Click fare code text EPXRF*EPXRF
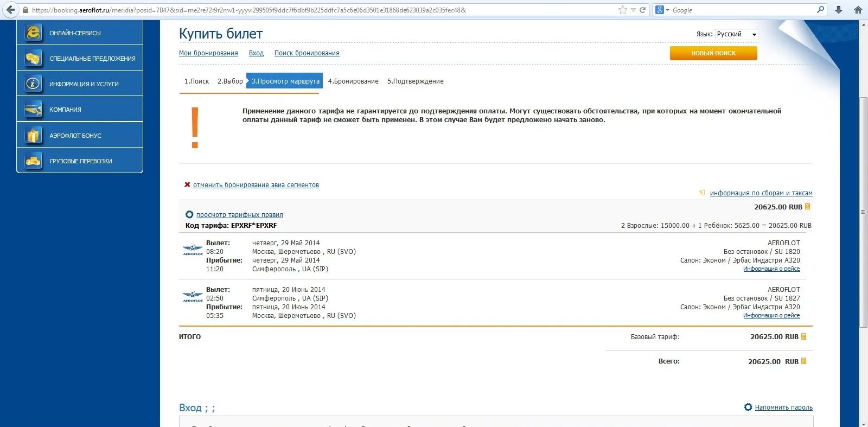This screenshot has width=868, height=427. pos(254,226)
